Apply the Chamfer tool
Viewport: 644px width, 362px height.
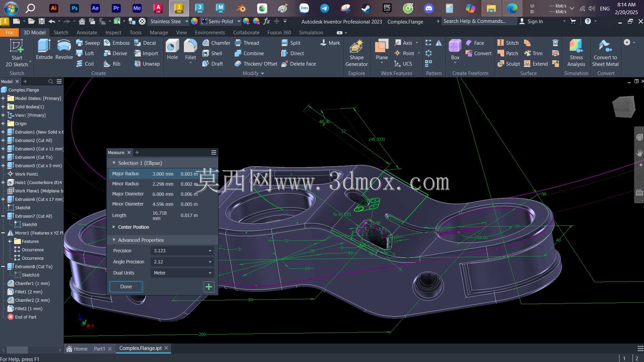(216, 43)
